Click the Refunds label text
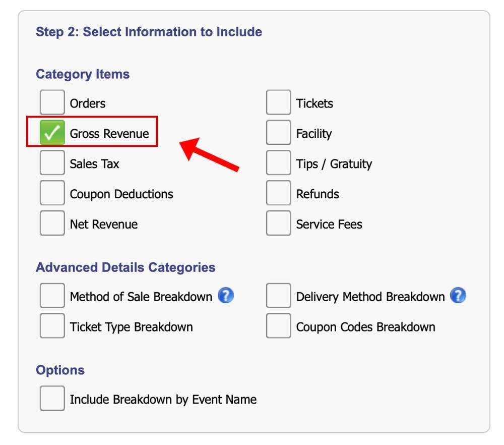This screenshot has width=504, height=445. [x=318, y=194]
